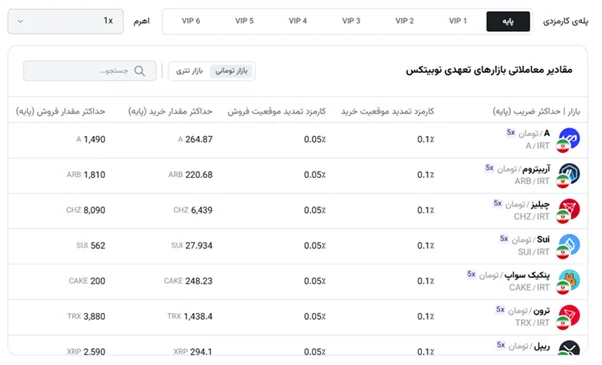Switch to the VIP 2 fee tier
The height and width of the screenshot is (365, 602).
click(405, 21)
